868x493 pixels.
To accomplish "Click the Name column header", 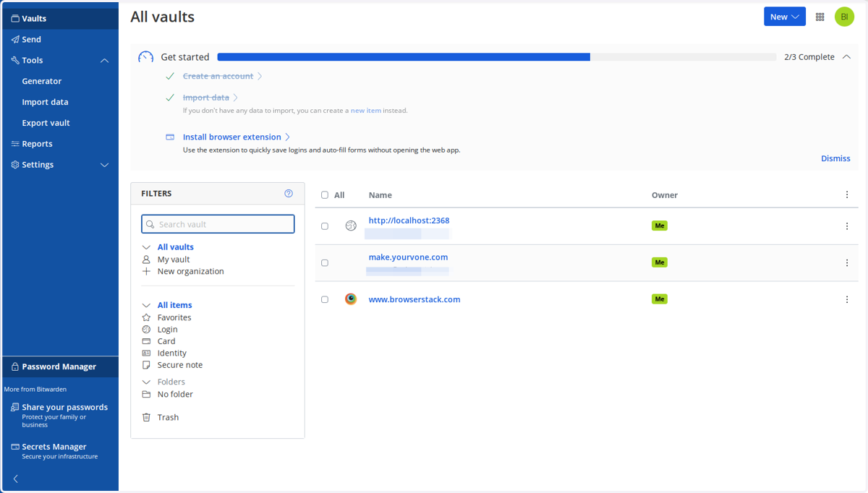I will tap(380, 195).
